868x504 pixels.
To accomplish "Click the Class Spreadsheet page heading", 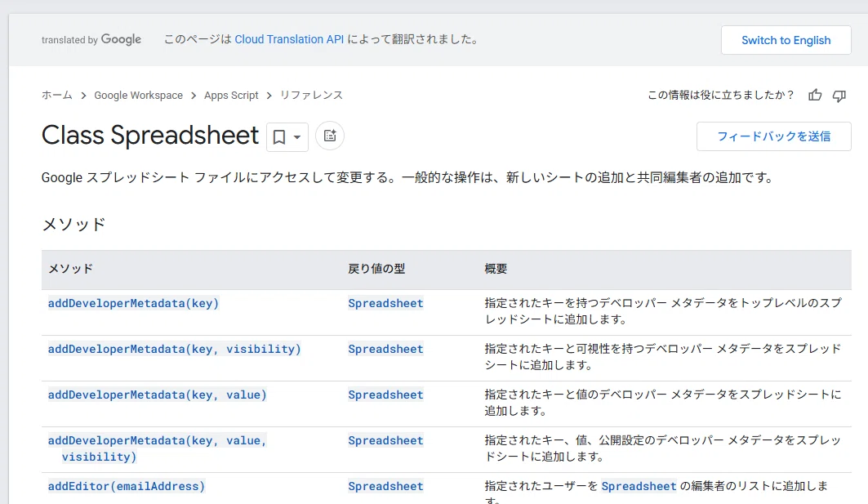I will click(x=150, y=135).
